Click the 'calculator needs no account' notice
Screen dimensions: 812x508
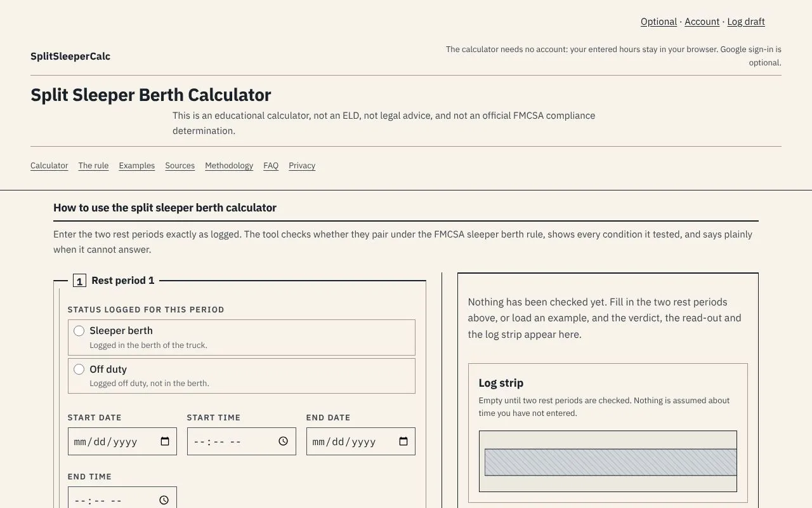click(x=613, y=56)
